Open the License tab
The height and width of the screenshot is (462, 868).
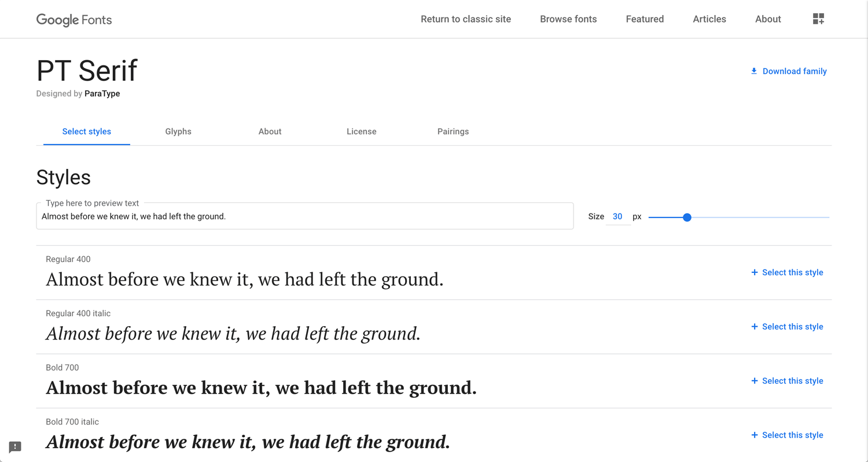click(362, 131)
